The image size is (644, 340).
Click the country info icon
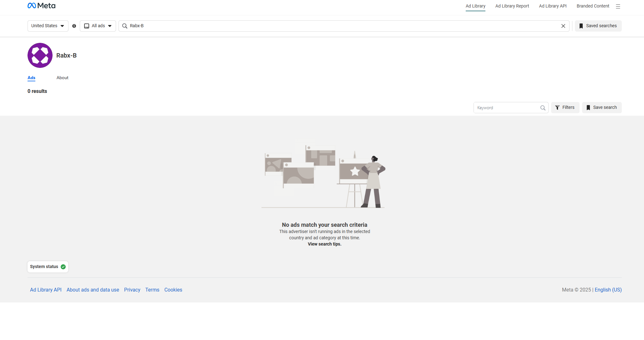click(x=74, y=26)
